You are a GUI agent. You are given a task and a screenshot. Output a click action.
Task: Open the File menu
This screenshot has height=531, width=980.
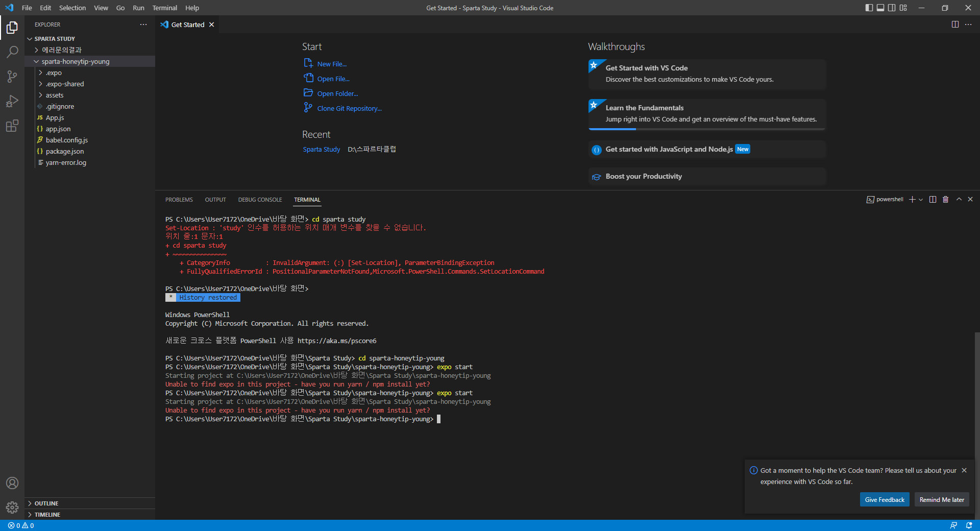point(27,8)
